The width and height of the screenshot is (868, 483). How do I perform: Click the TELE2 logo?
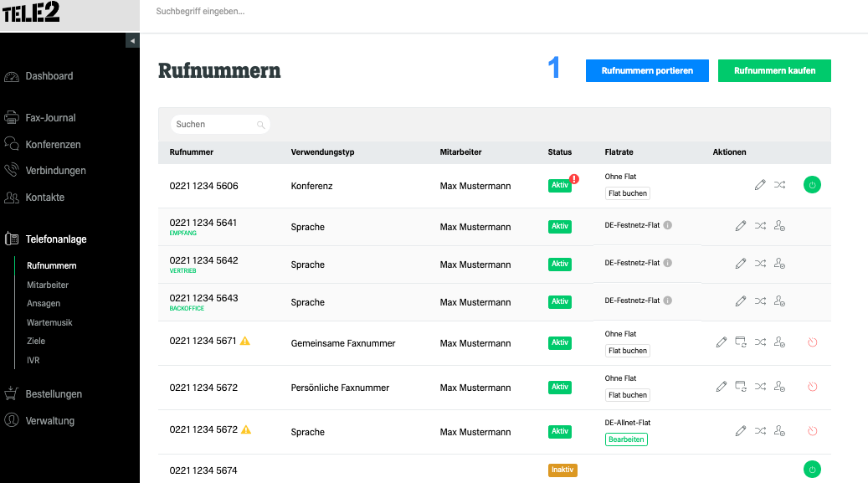(x=31, y=12)
